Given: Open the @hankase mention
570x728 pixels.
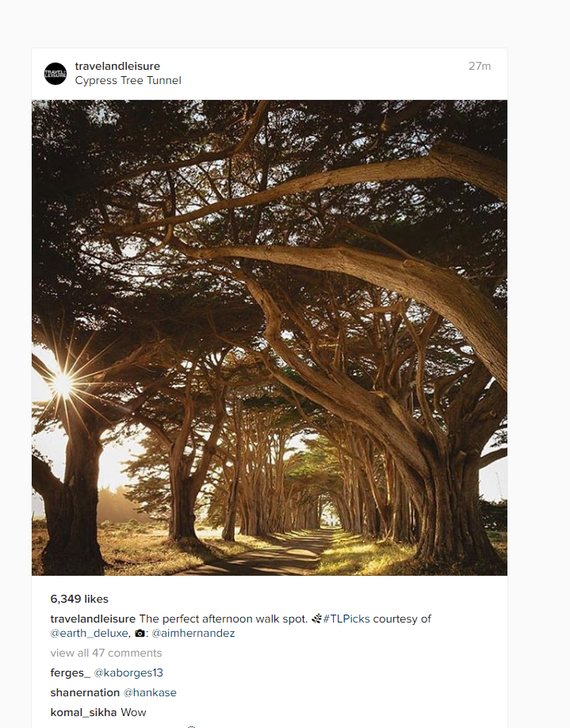Looking at the screenshot, I should point(150,693).
